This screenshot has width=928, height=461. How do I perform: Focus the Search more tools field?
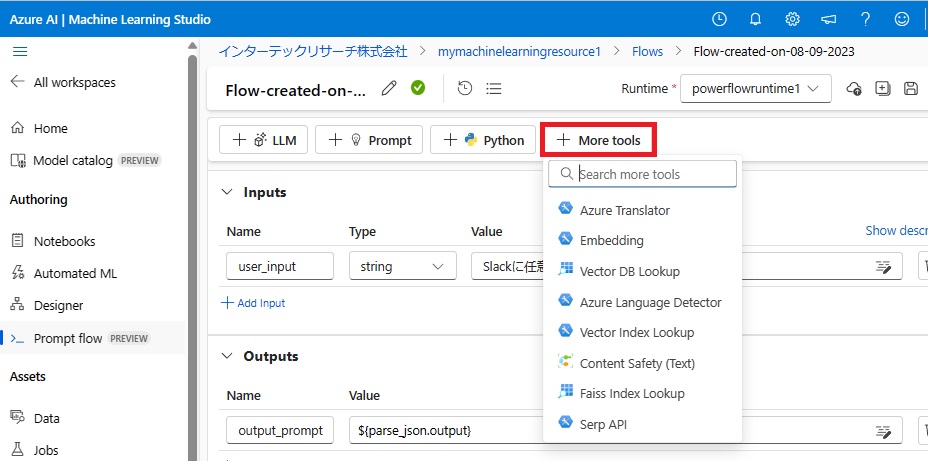[642, 174]
